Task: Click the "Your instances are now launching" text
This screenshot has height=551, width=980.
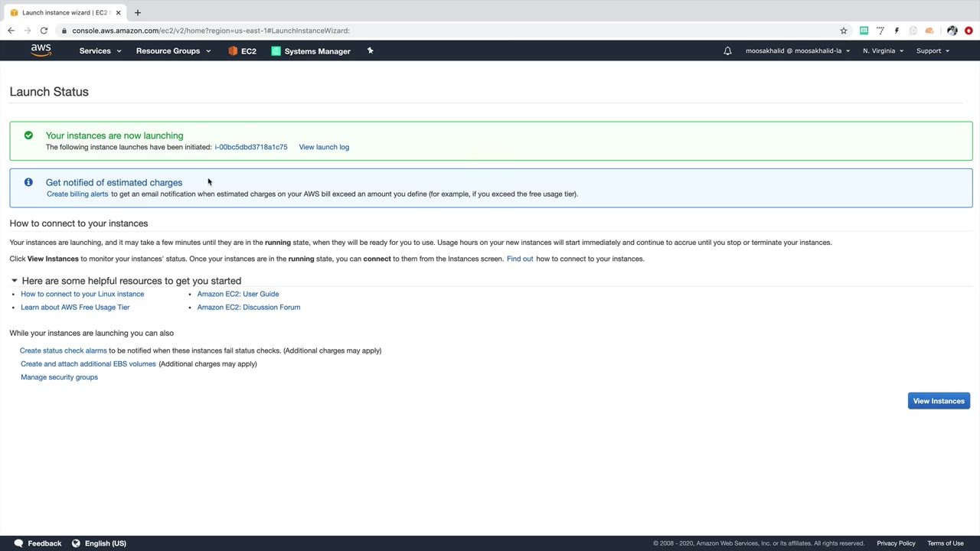Action: (114, 135)
